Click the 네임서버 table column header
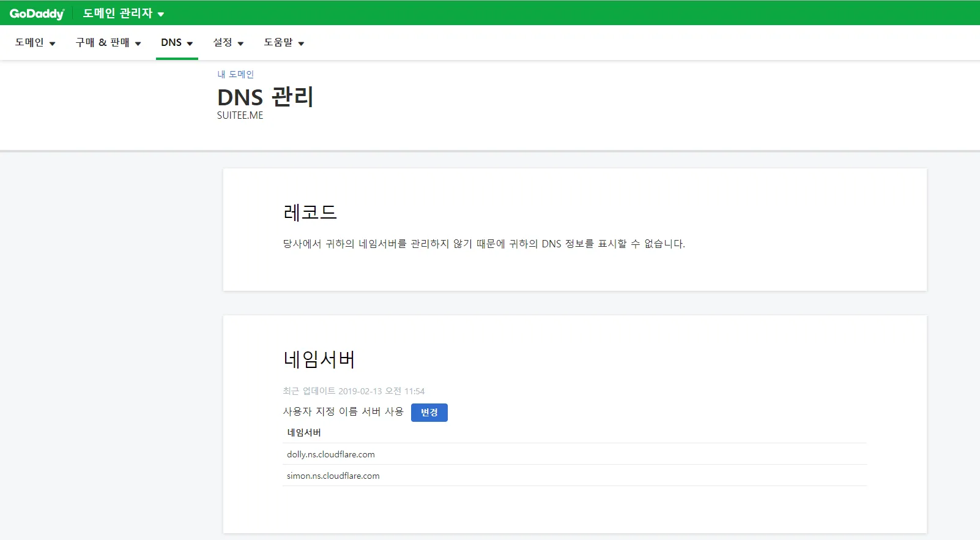The height and width of the screenshot is (540, 980). pos(304,432)
